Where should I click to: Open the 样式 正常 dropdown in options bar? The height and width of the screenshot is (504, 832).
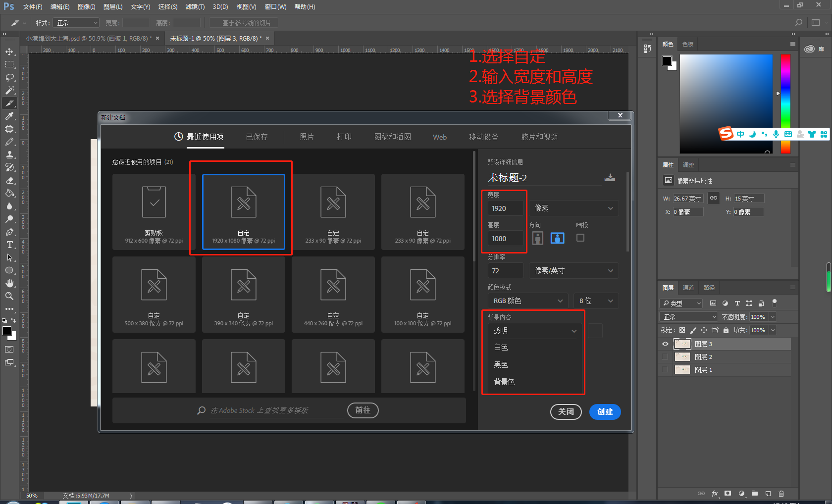pyautogui.click(x=76, y=23)
